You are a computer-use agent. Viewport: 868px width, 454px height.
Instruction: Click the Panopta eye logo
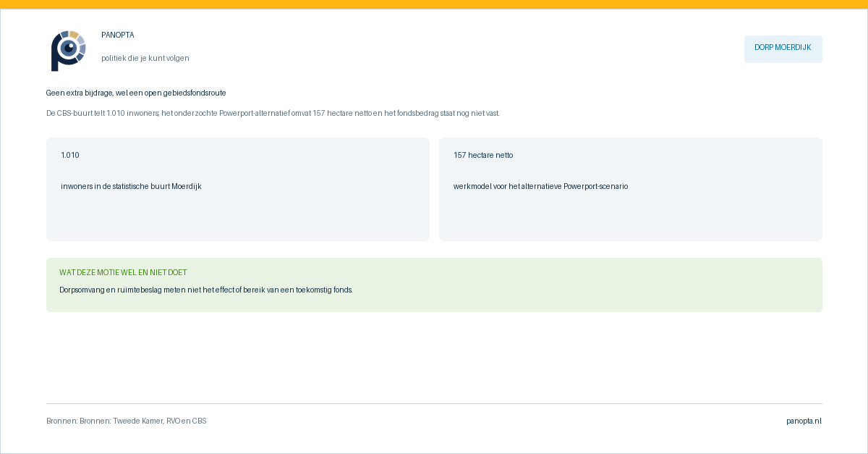(68, 50)
